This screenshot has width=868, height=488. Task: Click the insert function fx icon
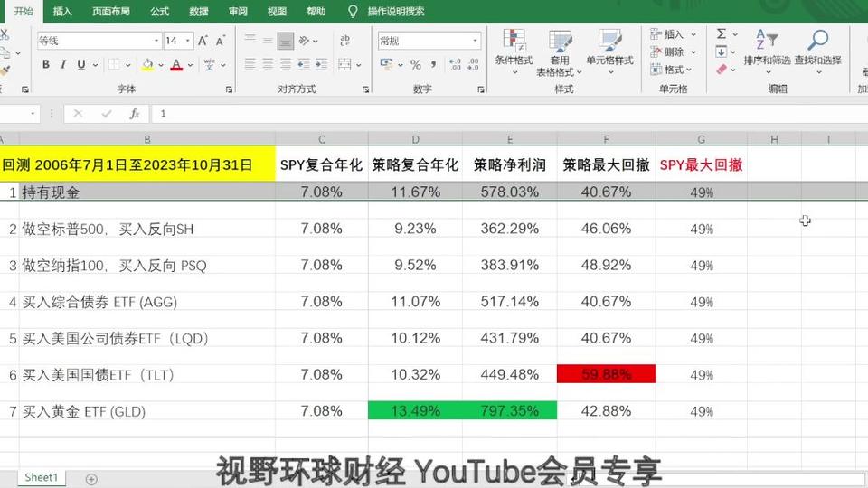click(x=134, y=114)
